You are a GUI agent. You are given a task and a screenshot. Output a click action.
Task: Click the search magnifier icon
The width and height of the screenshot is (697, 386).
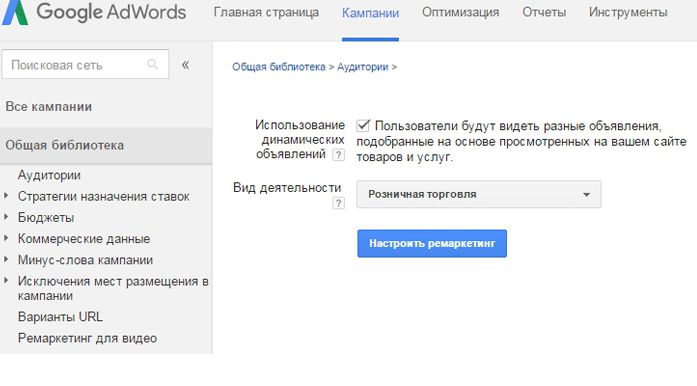point(152,64)
